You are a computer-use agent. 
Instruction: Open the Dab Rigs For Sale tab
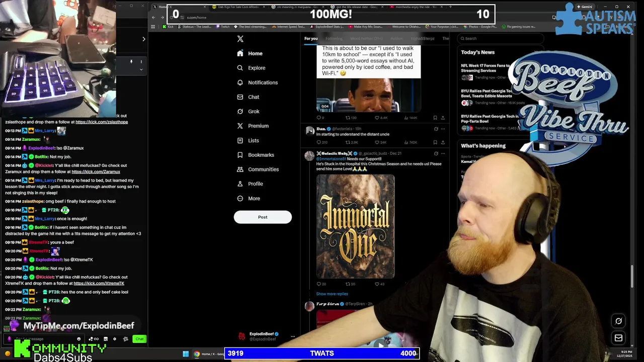click(x=239, y=7)
